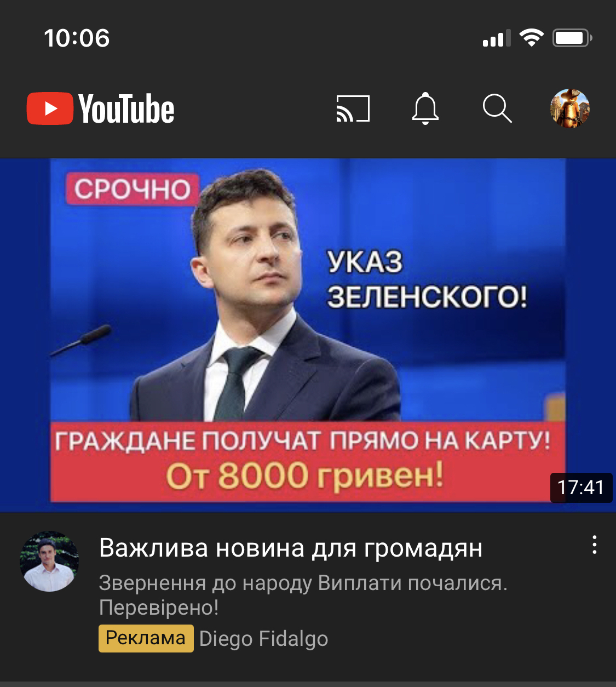616x687 pixels.
Task: Open video titled Важлива новина для громадян
Action: (x=291, y=548)
